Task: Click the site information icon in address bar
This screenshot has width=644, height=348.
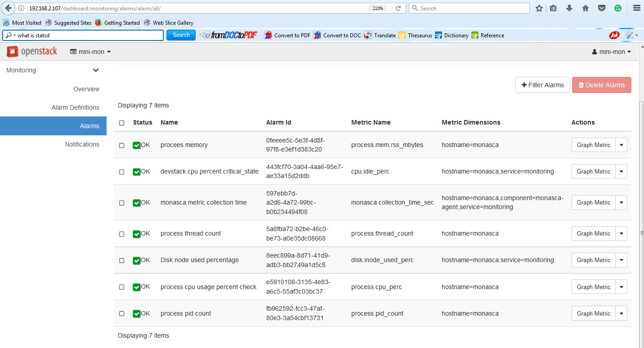Action: (x=21, y=8)
